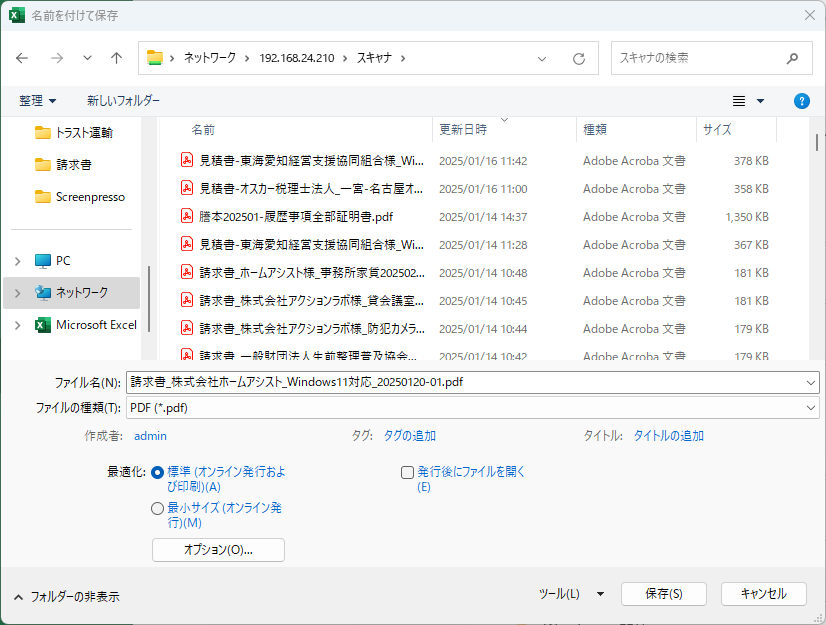Click the search magnifier icon
Image resolution: width=826 pixels, height=625 pixels.
click(792, 58)
